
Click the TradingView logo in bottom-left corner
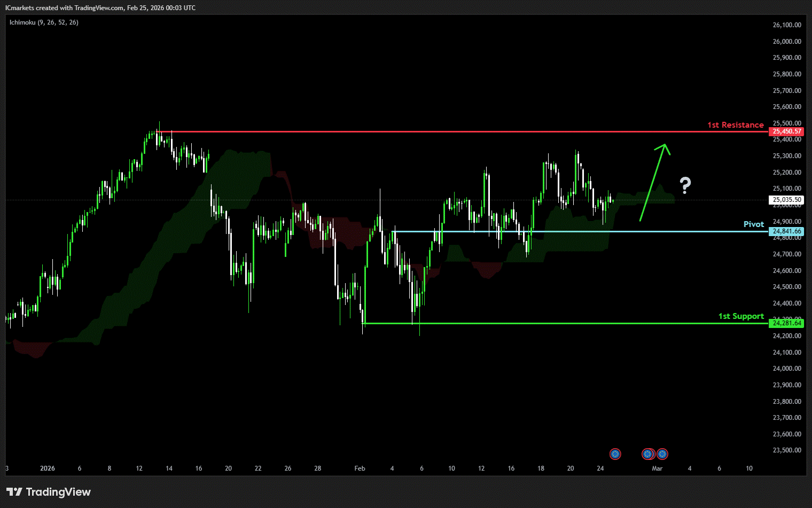coord(49,492)
